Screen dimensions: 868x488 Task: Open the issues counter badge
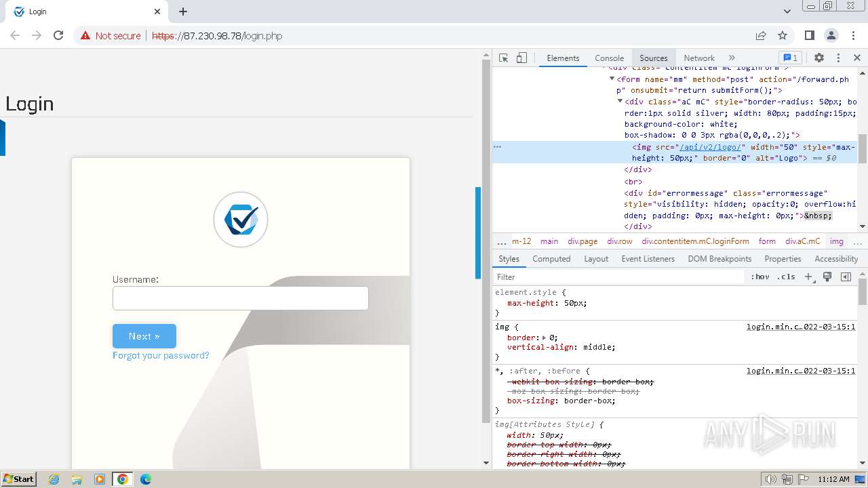point(790,58)
